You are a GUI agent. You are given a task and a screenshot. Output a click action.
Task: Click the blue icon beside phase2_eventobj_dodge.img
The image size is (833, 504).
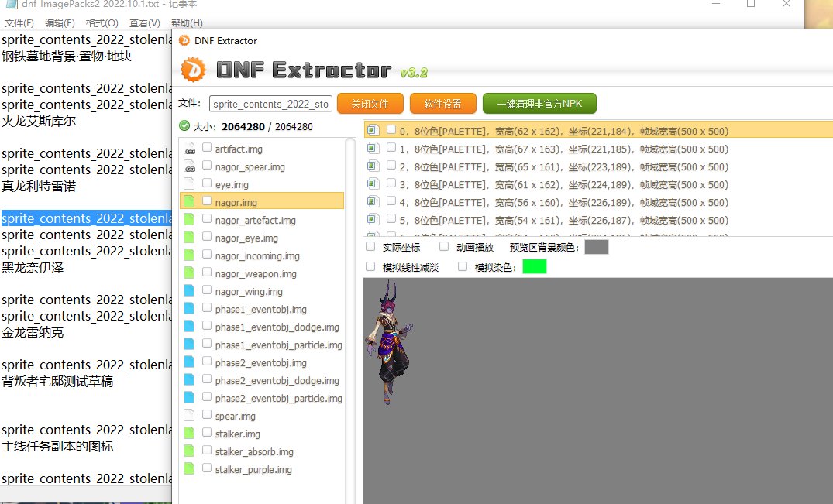189,380
